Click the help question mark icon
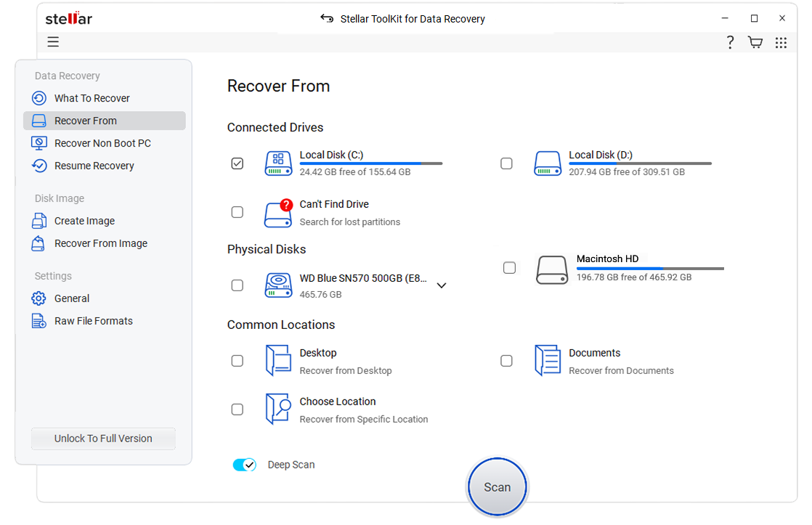812x525 pixels. click(x=730, y=42)
